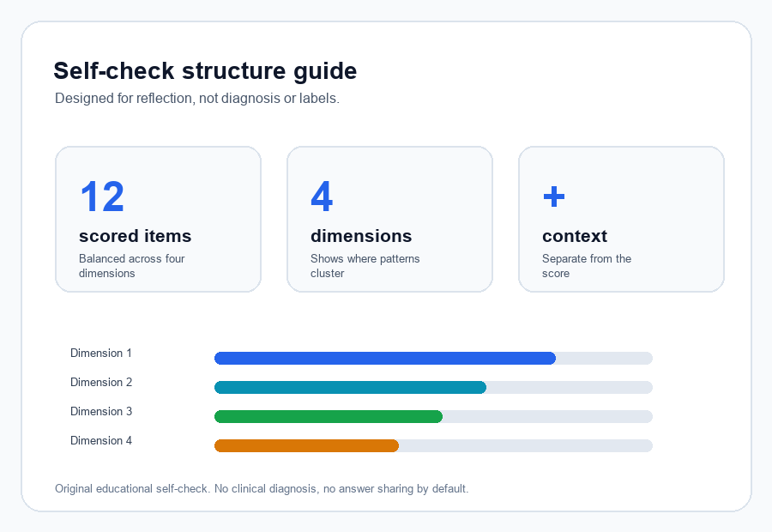Click 'Separate from the score' text
Viewport: 772px width, 532px height.
(x=587, y=266)
